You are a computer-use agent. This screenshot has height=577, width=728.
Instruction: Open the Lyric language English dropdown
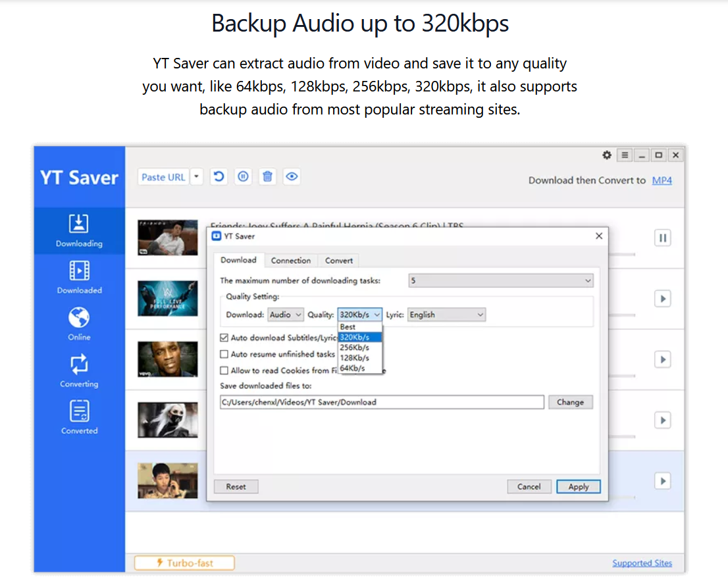point(446,314)
